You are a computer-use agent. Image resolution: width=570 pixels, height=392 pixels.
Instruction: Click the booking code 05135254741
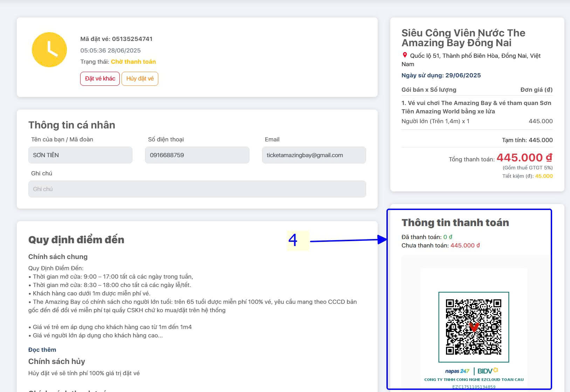(x=132, y=39)
